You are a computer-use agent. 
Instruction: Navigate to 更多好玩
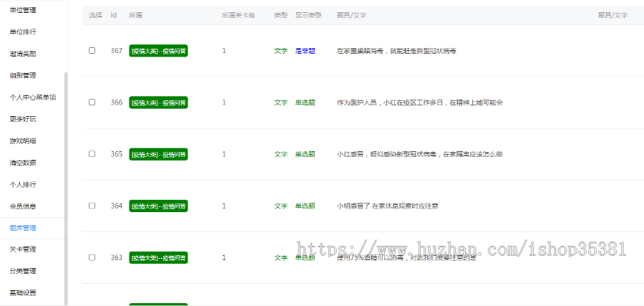[x=23, y=119]
